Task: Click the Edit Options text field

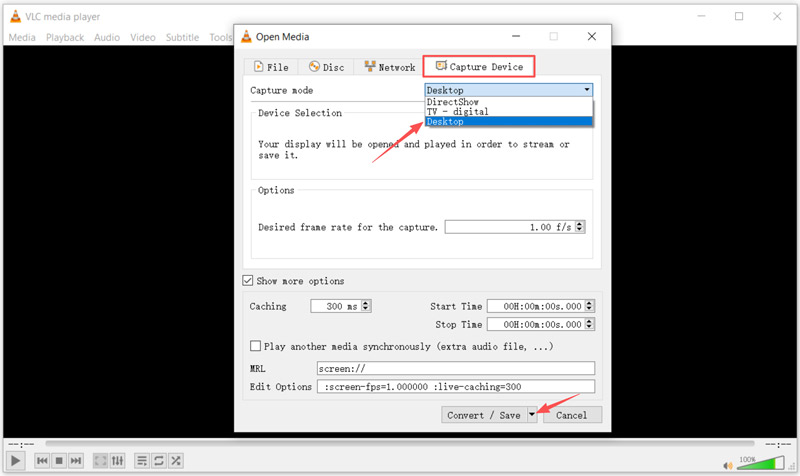Action: click(456, 387)
